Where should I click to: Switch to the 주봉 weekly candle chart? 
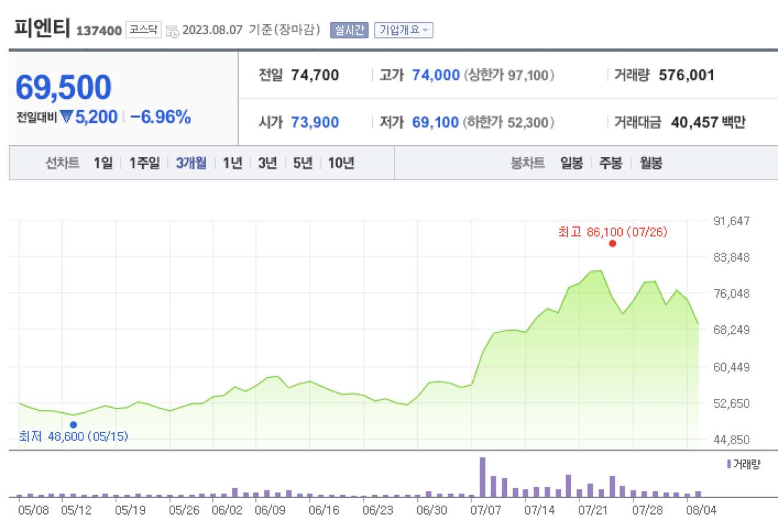pos(611,163)
